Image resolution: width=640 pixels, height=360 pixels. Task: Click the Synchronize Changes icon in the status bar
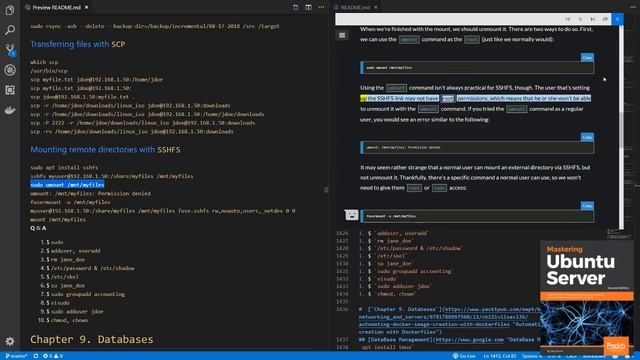[36, 356]
